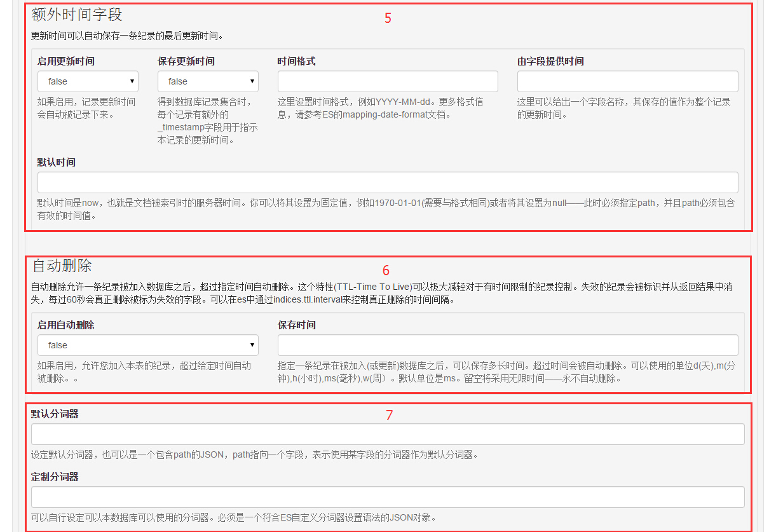Click the red number 7 annotation
This screenshot has width=776, height=532.
390,416
